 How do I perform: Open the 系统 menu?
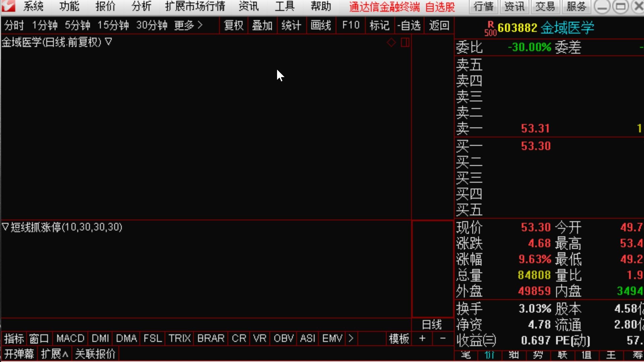(33, 6)
